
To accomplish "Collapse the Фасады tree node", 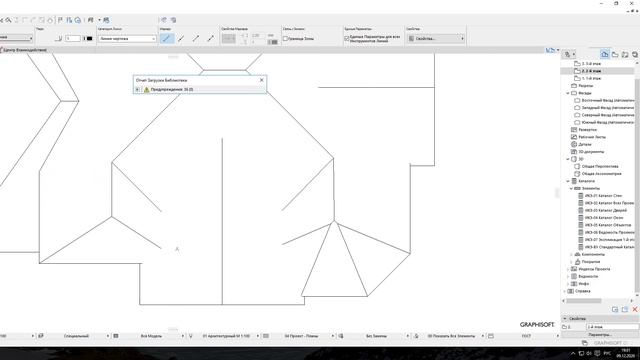I will [x=568, y=93].
